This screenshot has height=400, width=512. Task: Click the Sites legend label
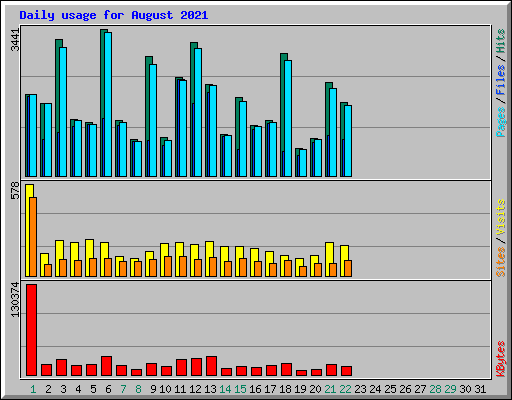(500, 262)
